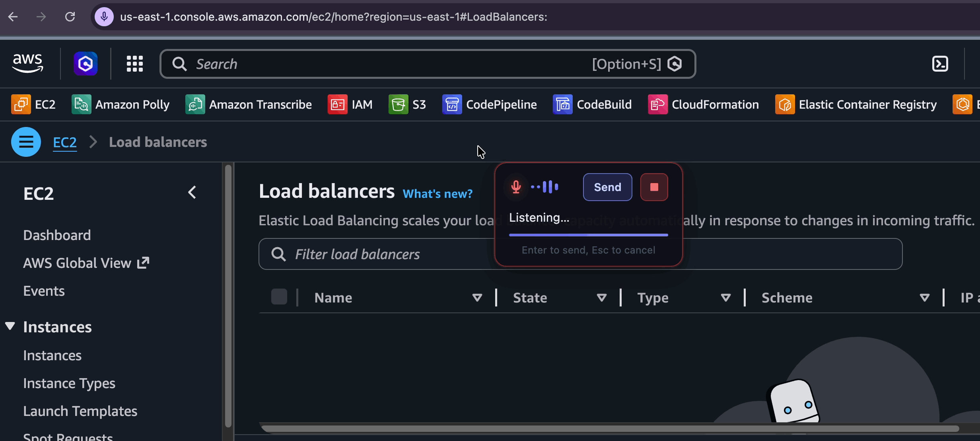Collapse the EC2 navigation panel with the chevron
Viewport: 980px width, 441px height.
point(192,192)
